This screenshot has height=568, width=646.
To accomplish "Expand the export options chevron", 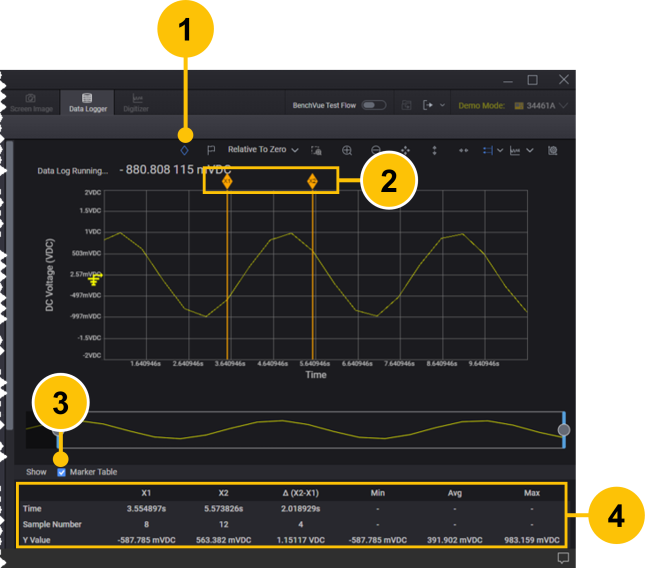I will point(442,105).
